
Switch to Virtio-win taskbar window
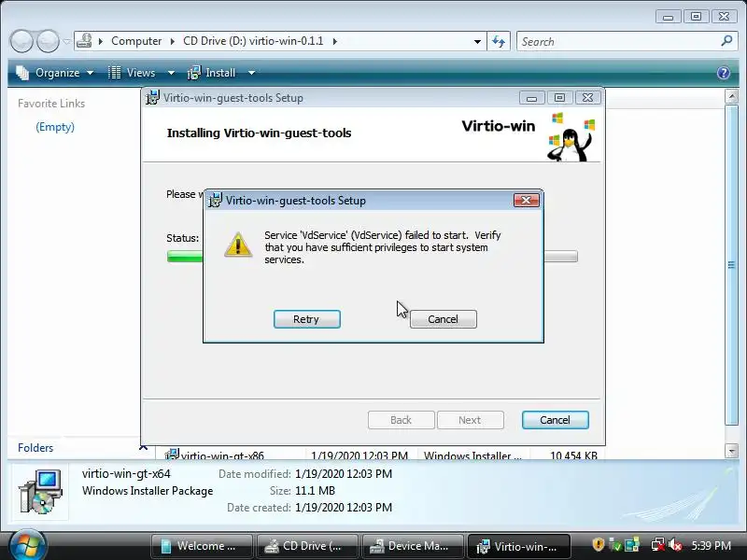coord(519,546)
